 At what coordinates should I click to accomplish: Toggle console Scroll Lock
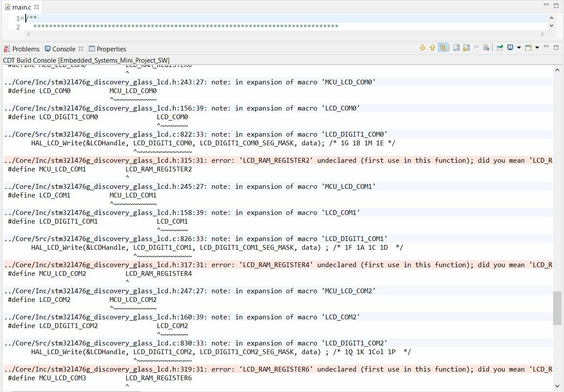point(466,48)
